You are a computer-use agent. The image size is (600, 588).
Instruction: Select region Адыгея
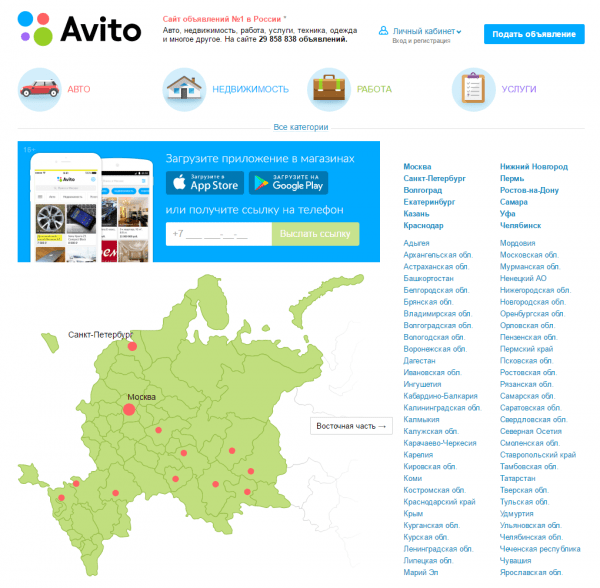416,243
